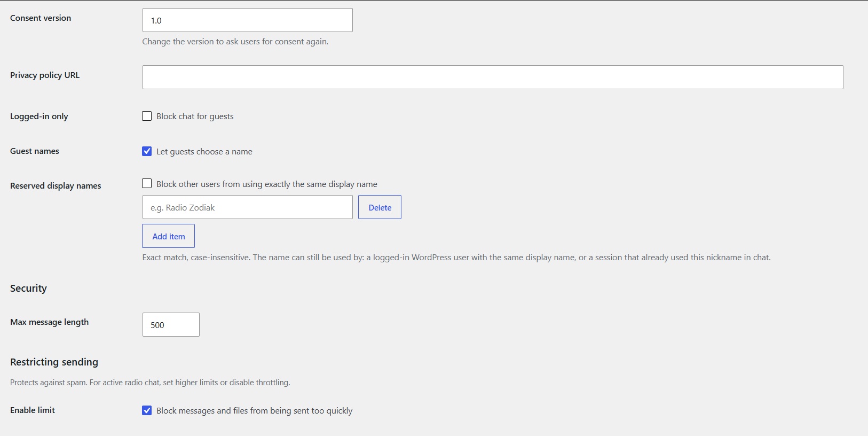Click the 'Exact match, case-insensitive' description text

[456, 258]
